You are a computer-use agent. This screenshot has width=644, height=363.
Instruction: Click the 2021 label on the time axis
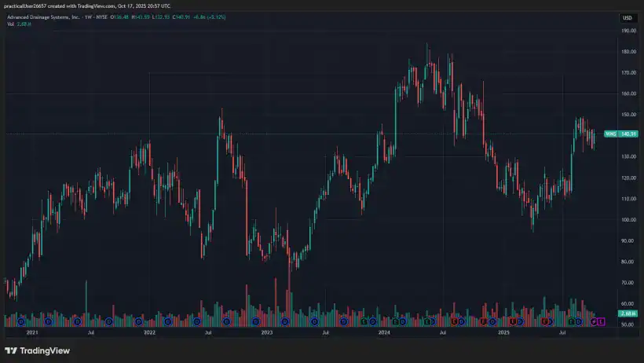click(x=32, y=333)
